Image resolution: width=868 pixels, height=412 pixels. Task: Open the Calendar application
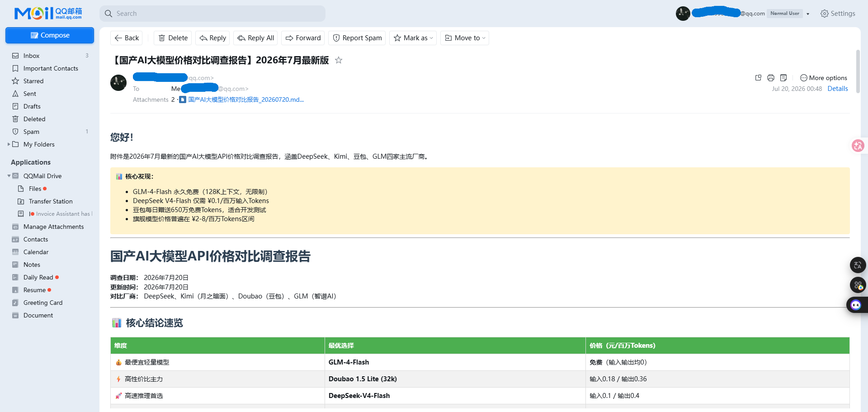pos(50,252)
